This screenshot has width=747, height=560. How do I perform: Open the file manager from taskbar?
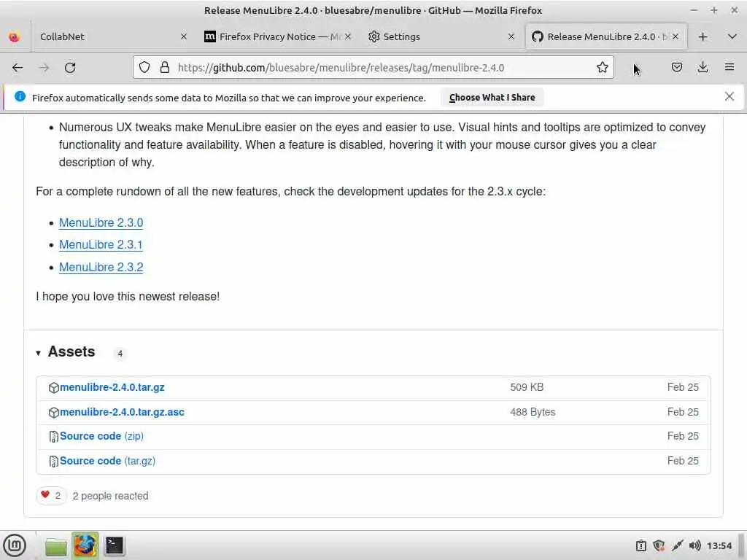coord(56,545)
